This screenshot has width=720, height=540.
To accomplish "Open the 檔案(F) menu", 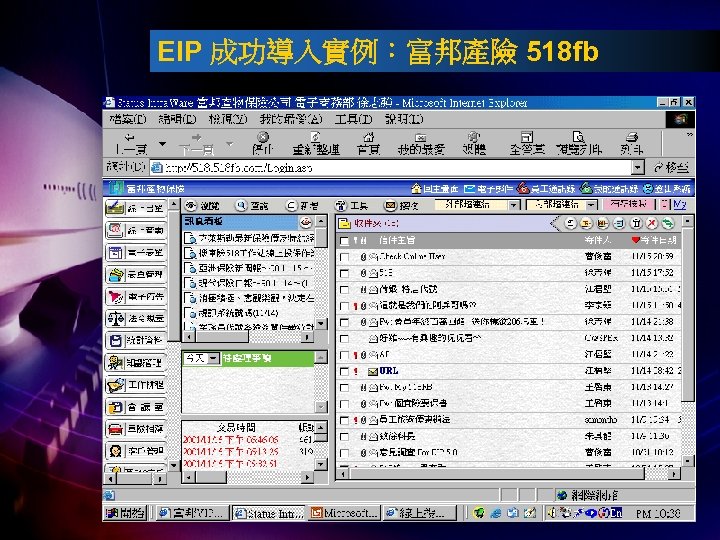I will pos(128,119).
